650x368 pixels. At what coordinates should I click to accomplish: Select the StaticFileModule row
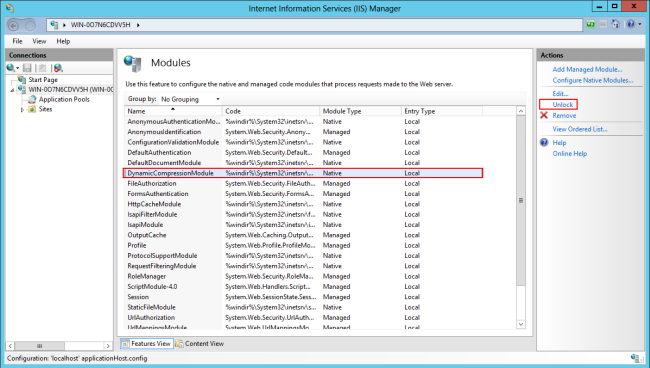coord(303,307)
